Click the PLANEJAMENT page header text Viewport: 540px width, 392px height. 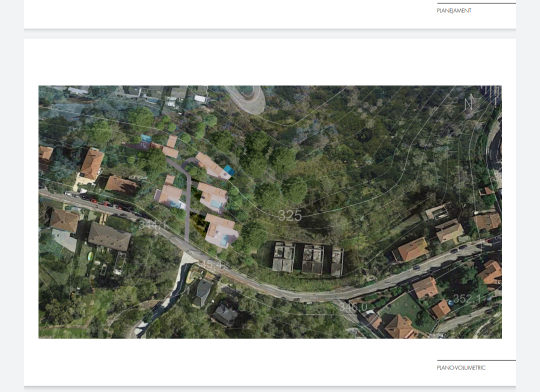[x=454, y=10]
